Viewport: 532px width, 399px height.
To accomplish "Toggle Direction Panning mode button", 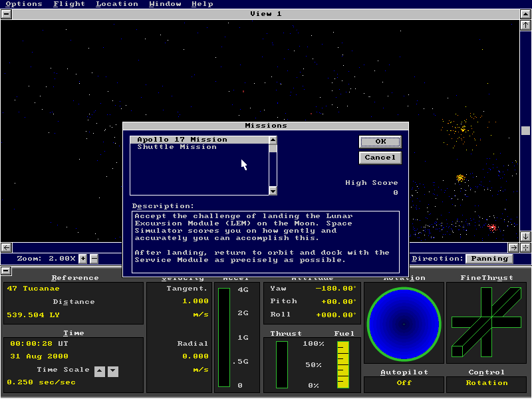I will click(x=489, y=259).
